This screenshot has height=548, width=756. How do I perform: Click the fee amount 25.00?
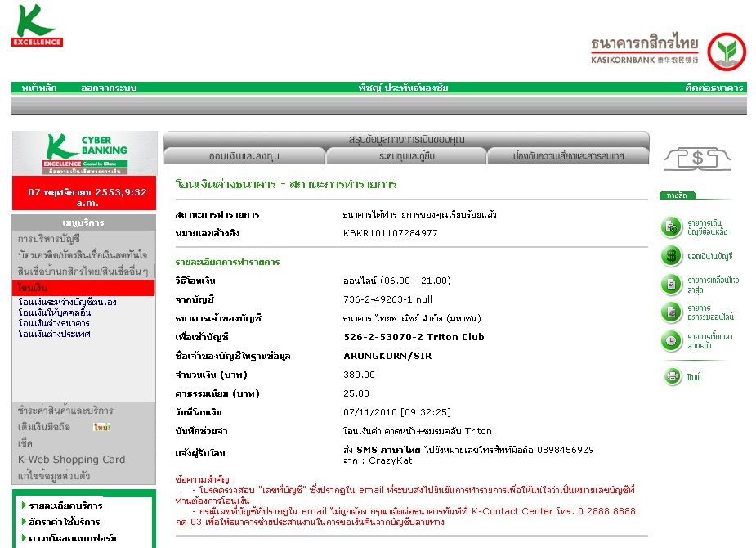point(356,393)
